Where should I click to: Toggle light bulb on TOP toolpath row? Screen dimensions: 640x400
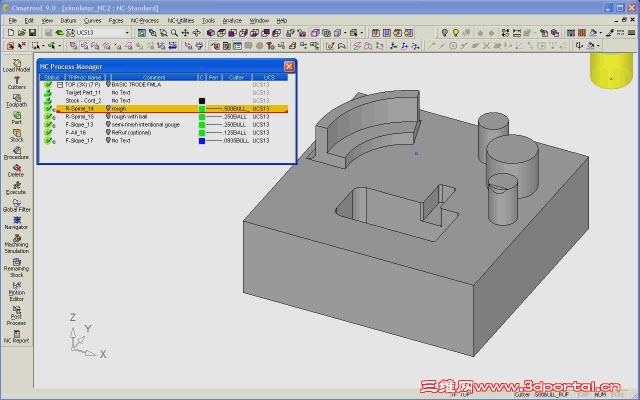(108, 84)
